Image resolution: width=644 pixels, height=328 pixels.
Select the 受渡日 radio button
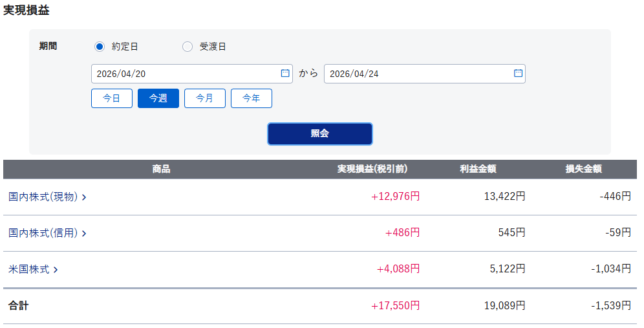pyautogui.click(x=188, y=47)
